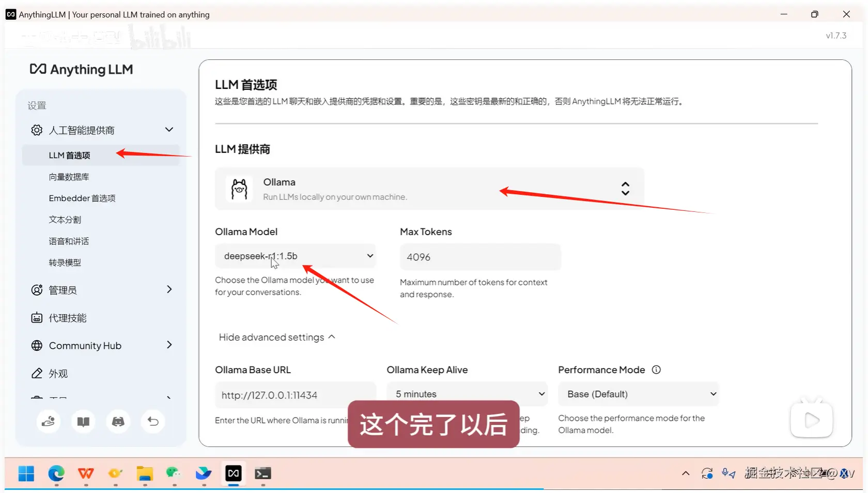Open the Windows Start menu
The width and height of the screenshot is (868, 493).
(26, 473)
